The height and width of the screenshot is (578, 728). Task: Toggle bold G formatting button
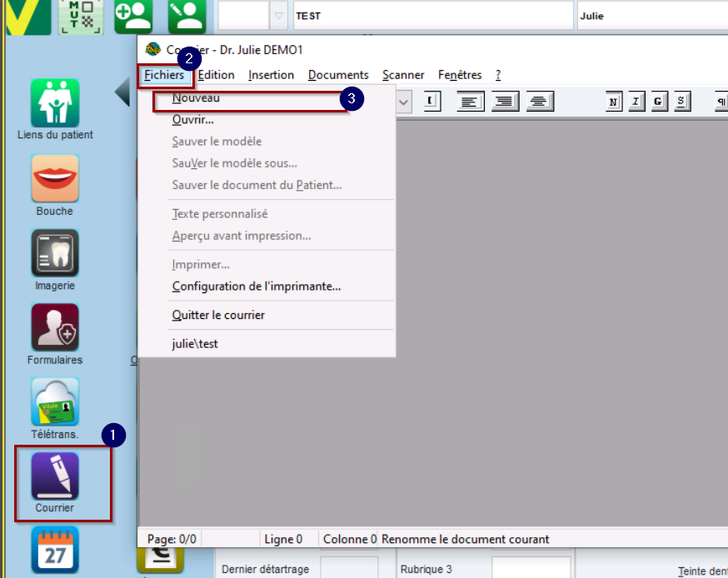pyautogui.click(x=659, y=102)
